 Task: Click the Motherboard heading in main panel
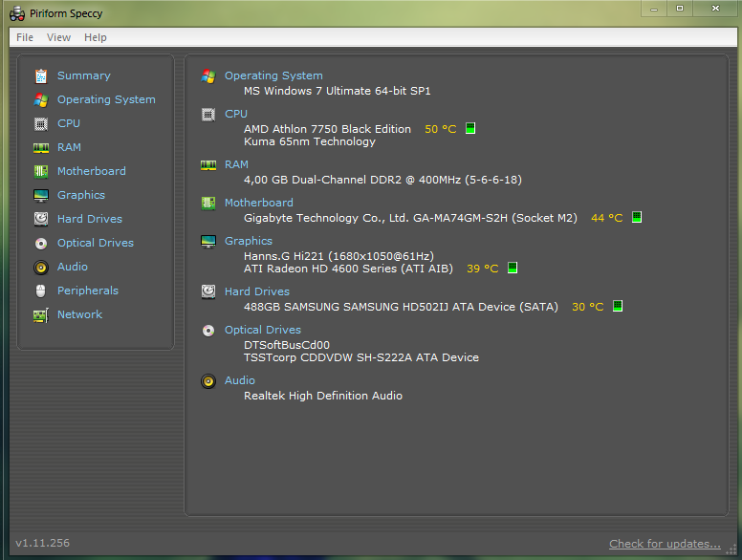tap(258, 203)
